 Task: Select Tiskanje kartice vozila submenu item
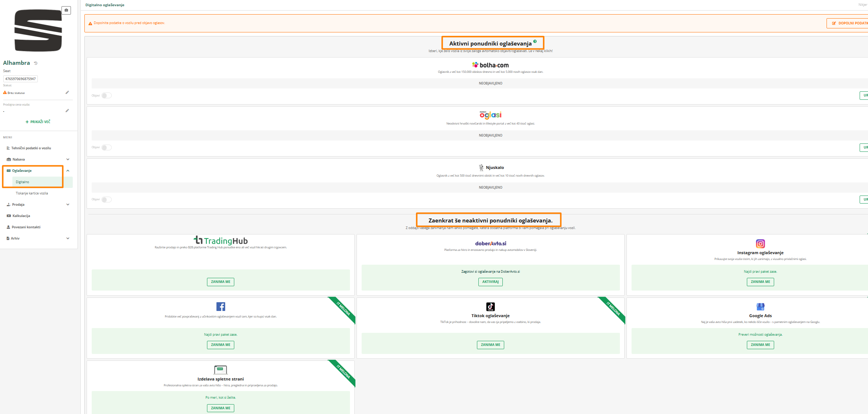coord(32,193)
